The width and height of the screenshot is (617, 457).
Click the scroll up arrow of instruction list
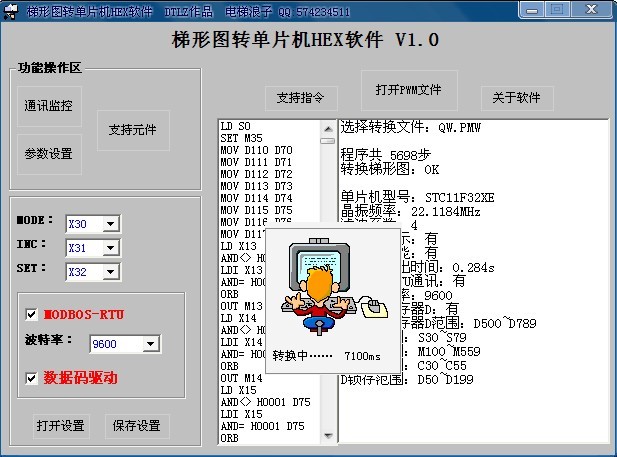tap(328, 126)
